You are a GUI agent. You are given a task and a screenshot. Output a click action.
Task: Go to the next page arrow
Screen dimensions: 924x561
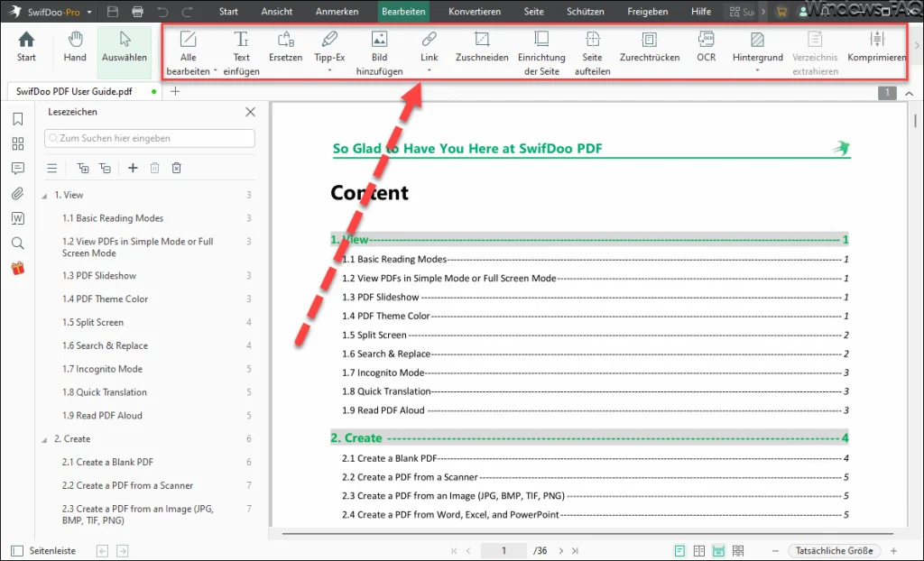[x=561, y=550]
